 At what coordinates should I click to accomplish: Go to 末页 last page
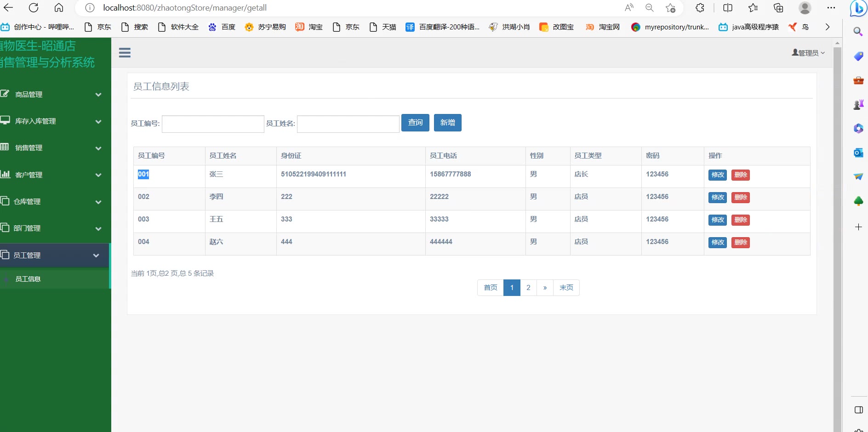[x=566, y=288]
